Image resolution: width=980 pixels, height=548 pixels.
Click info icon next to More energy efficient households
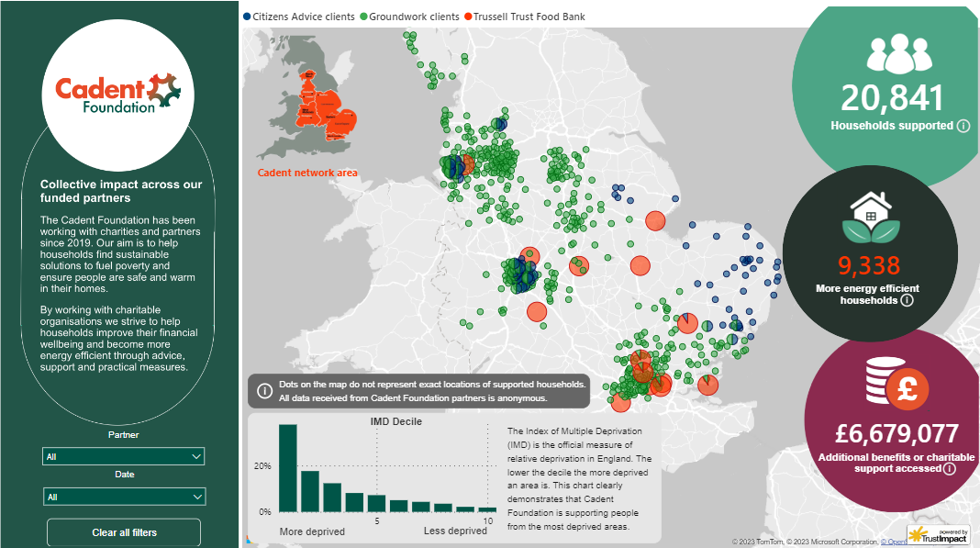pos(907,300)
